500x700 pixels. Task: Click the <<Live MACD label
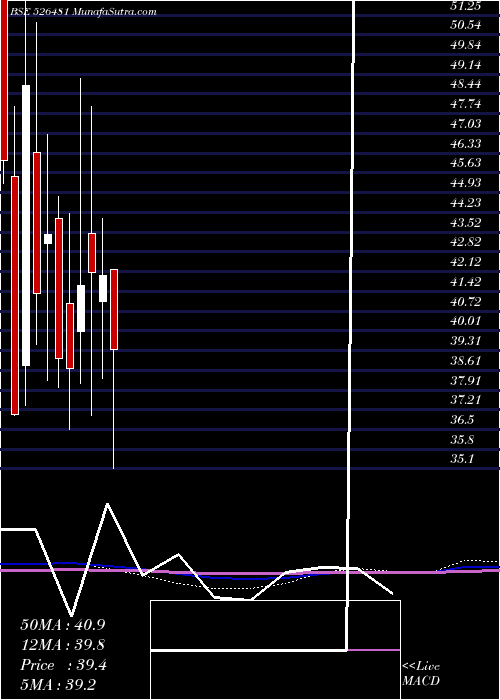(x=421, y=674)
